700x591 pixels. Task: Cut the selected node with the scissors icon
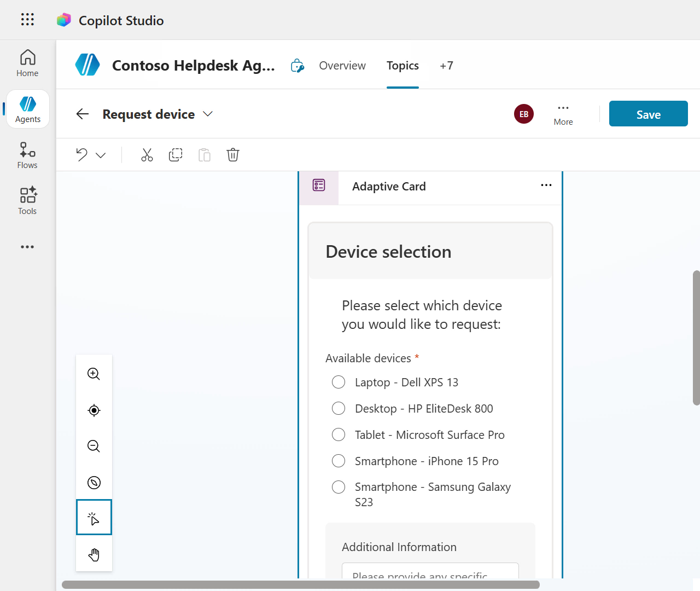coord(147,155)
